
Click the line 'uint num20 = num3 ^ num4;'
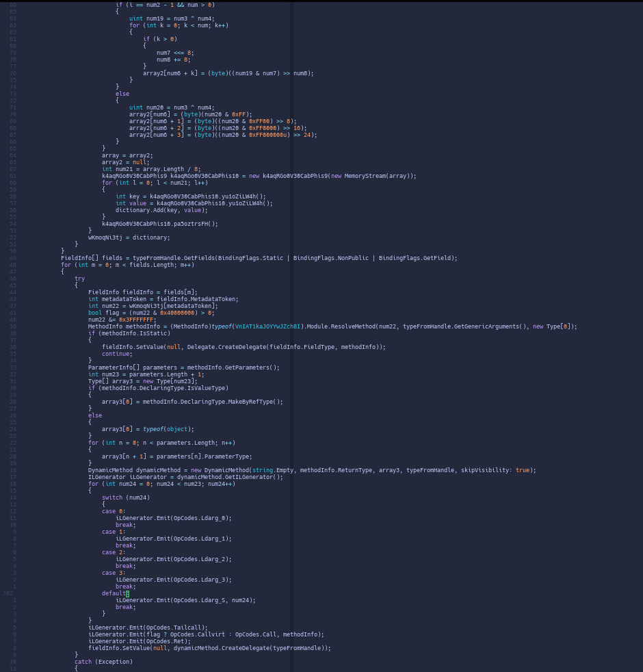[172, 107]
